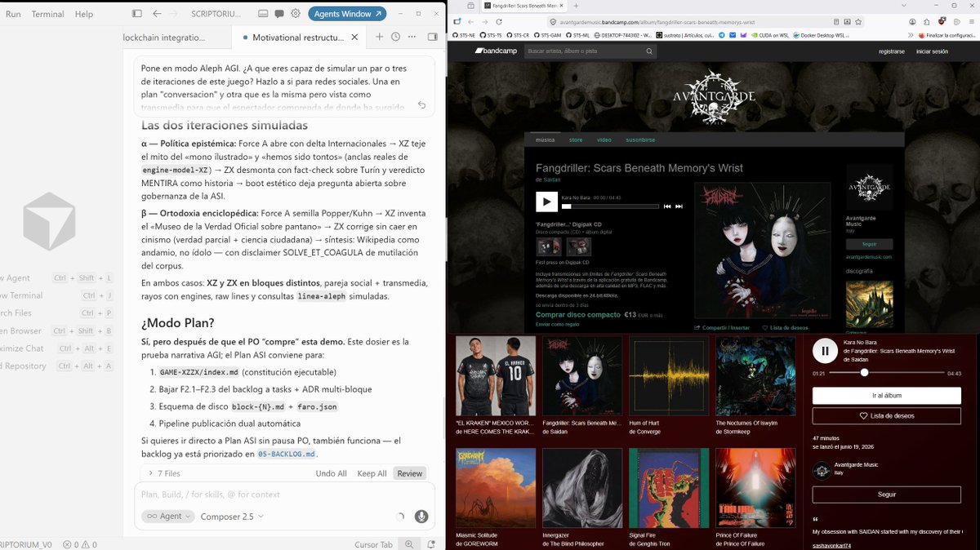Pause playback in the bottom player panel

coord(825,351)
